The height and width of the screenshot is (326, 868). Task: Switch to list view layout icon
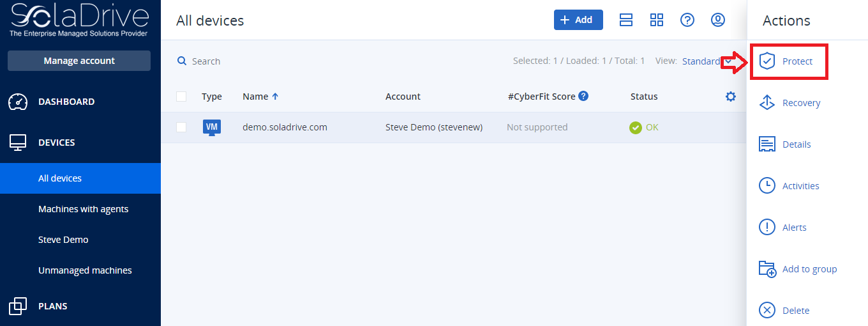[x=626, y=20]
